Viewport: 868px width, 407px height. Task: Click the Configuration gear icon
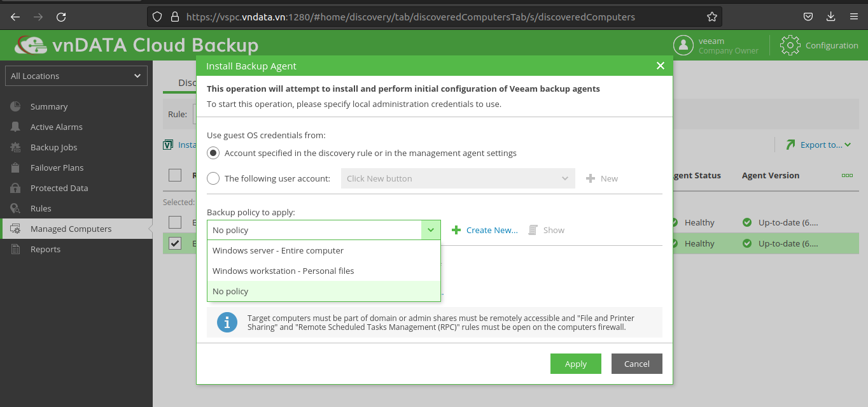[790, 45]
